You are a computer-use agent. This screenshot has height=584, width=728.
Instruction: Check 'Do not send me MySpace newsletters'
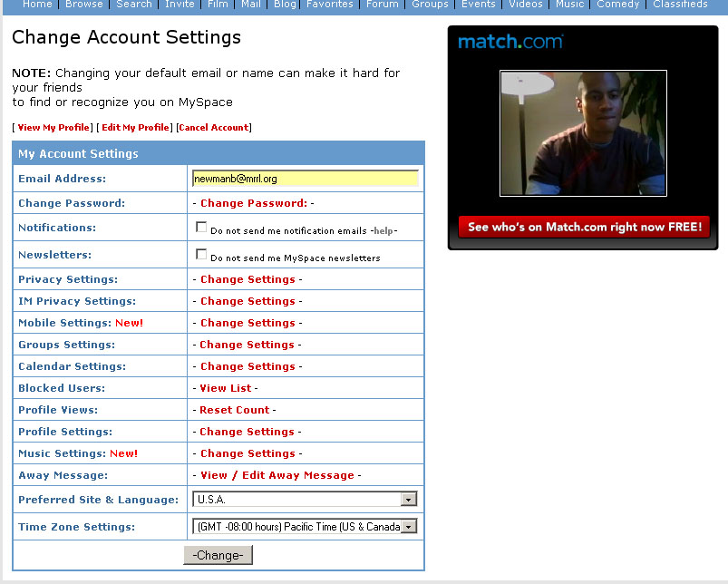pos(201,255)
